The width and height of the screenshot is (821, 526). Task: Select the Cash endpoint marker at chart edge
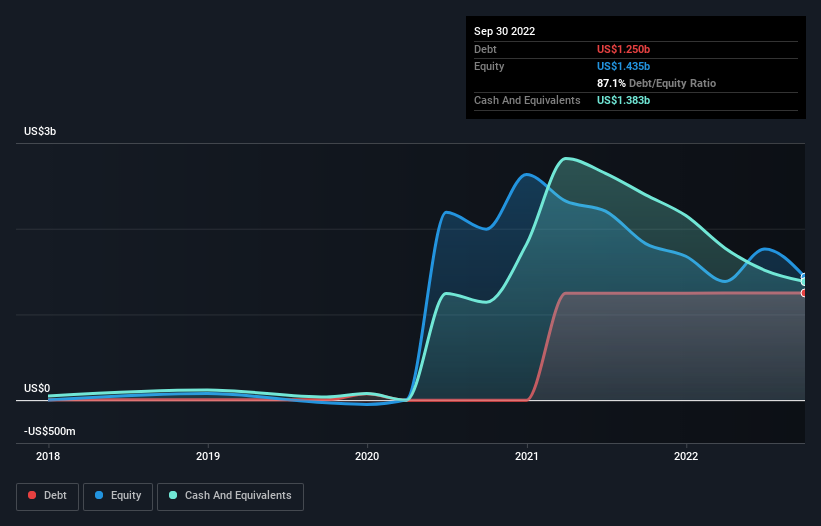click(x=804, y=282)
